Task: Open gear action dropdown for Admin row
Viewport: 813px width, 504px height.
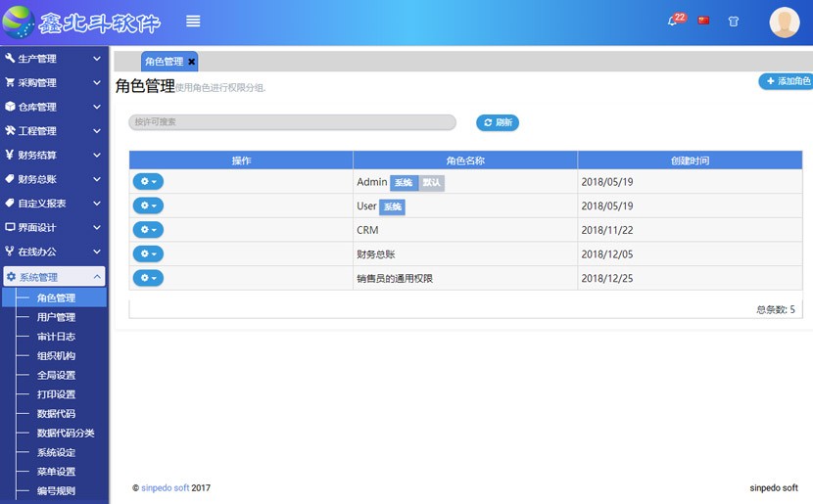Action: (x=148, y=182)
